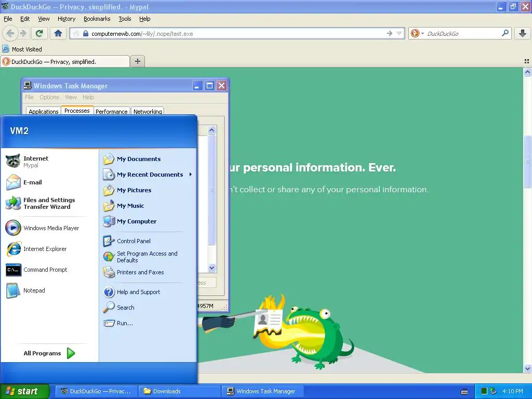
Task: Click the Go arrow in address bar
Action: (390, 33)
